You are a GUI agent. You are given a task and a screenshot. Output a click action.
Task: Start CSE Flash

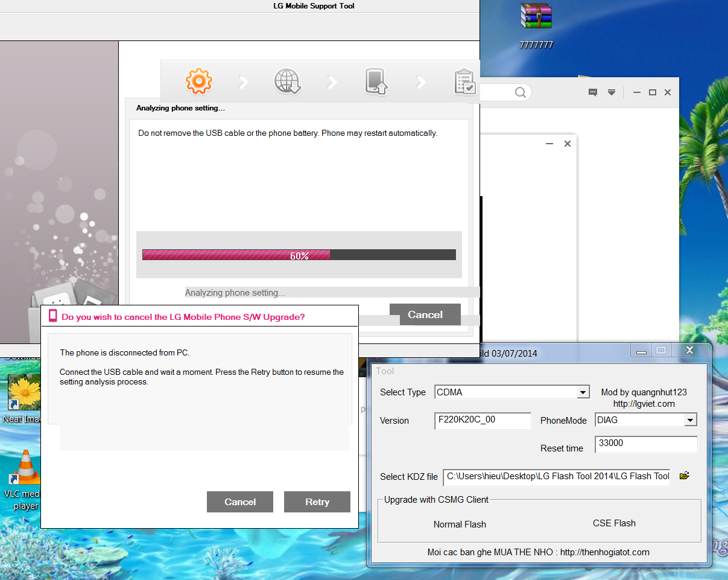click(614, 523)
